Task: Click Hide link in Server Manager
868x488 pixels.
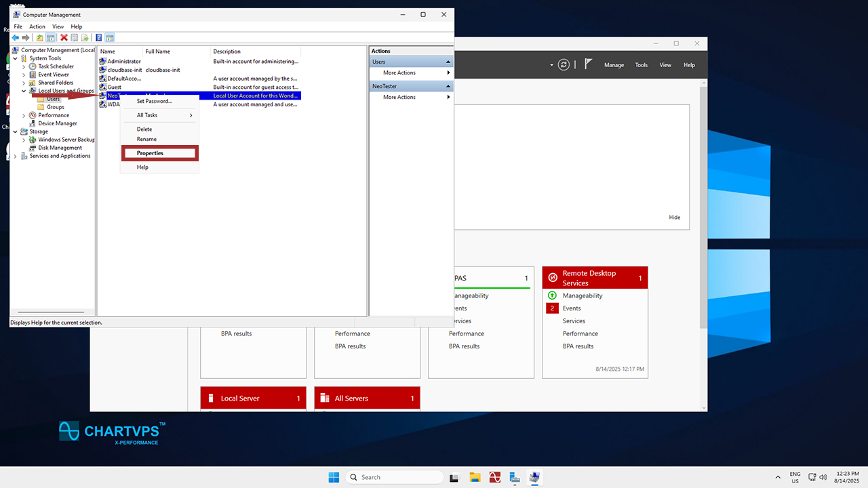Action: pyautogui.click(x=674, y=218)
